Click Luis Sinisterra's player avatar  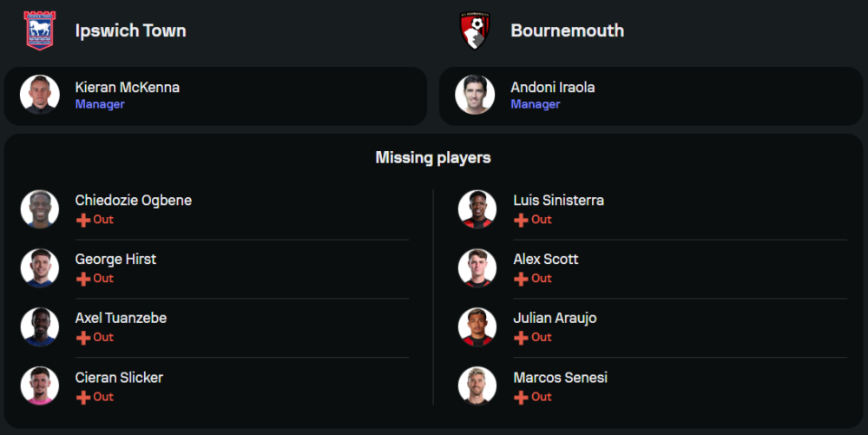[x=477, y=209]
